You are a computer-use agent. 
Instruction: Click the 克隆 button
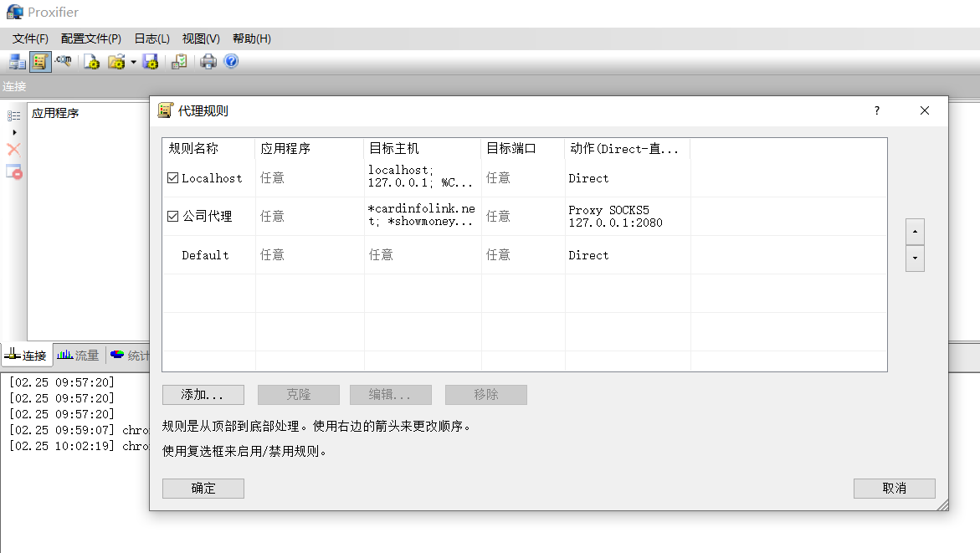coord(299,395)
